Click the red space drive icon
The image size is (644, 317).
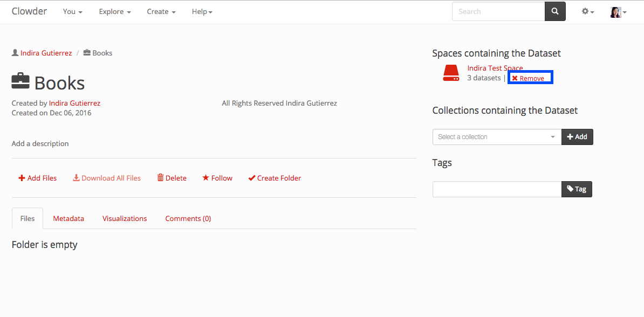[450, 73]
